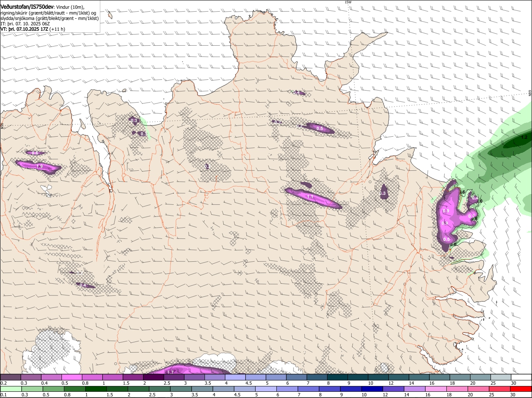Image resolution: width=532 pixels, height=398 pixels.
Task: Click the 'VT: þri. 07.10.2025 17Z' valid time
Action: [24, 29]
